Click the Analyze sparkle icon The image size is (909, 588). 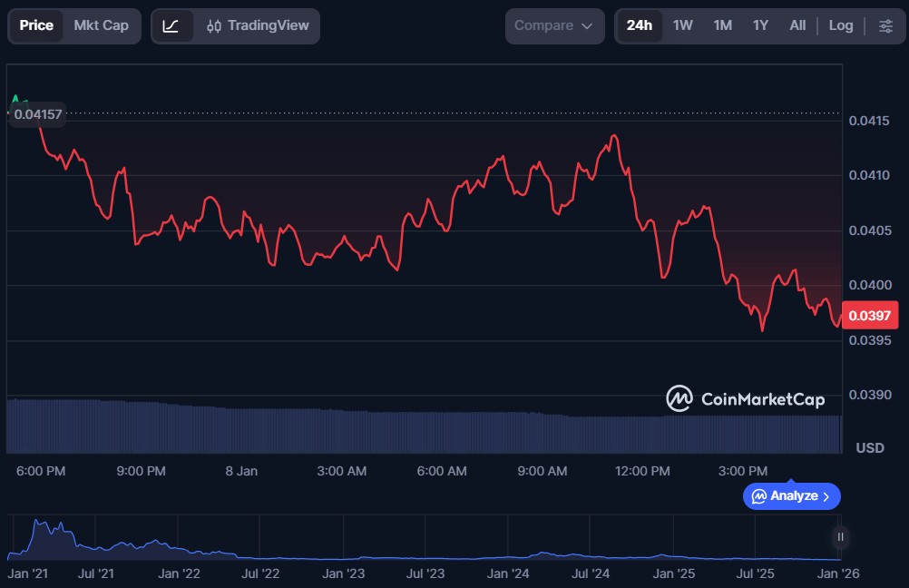[x=759, y=496]
